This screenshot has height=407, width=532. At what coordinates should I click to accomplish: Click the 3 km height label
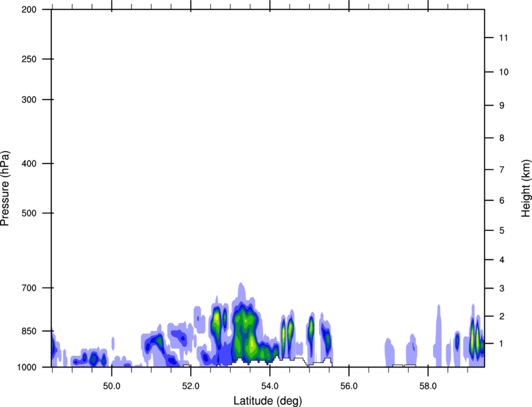[502, 289]
